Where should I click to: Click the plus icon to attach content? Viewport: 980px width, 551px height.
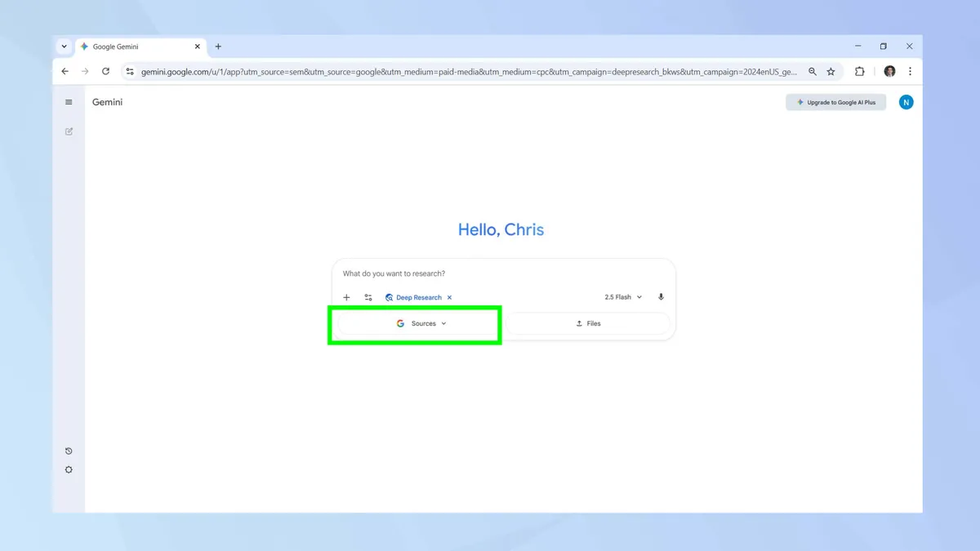coord(346,297)
